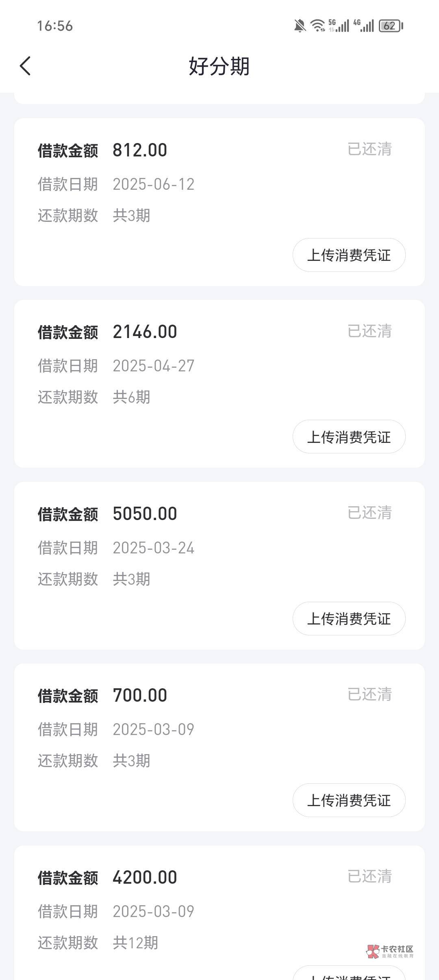Tap the 5G signal strength icon
This screenshot has width=439, height=980.
(x=339, y=26)
